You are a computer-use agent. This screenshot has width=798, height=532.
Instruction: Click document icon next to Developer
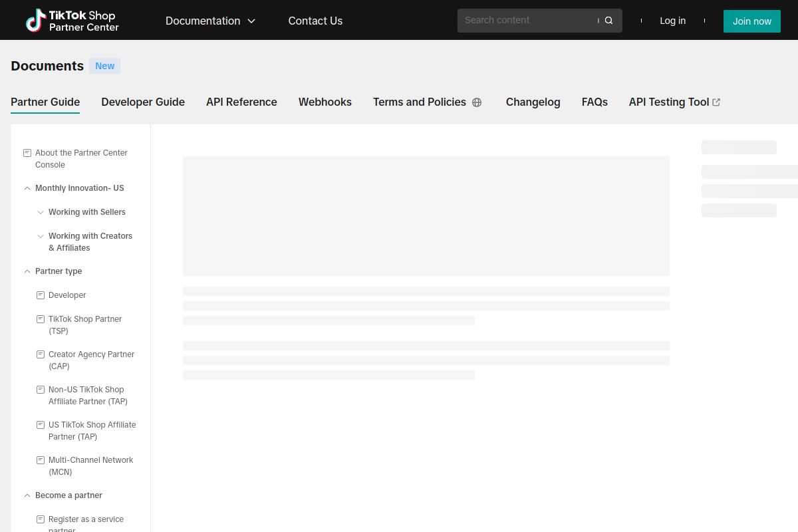pos(41,295)
